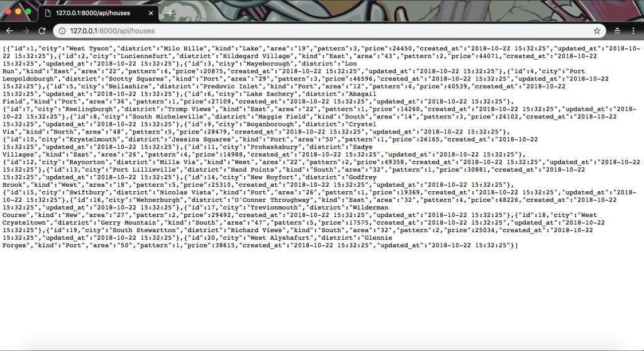Image resolution: width=644 pixels, height=351 pixels.
Task: Open the Chrome three-dot menu
Action: [x=633, y=31]
